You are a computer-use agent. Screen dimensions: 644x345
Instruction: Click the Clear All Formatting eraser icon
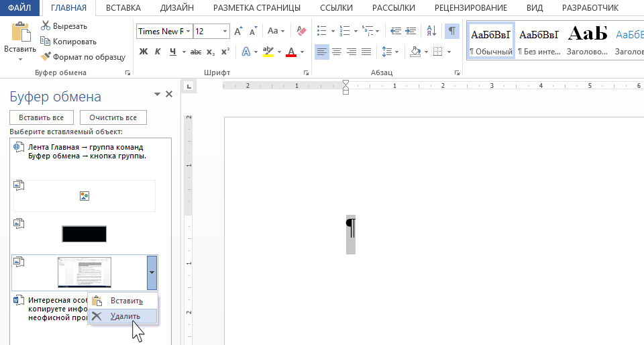pyautogui.click(x=301, y=31)
